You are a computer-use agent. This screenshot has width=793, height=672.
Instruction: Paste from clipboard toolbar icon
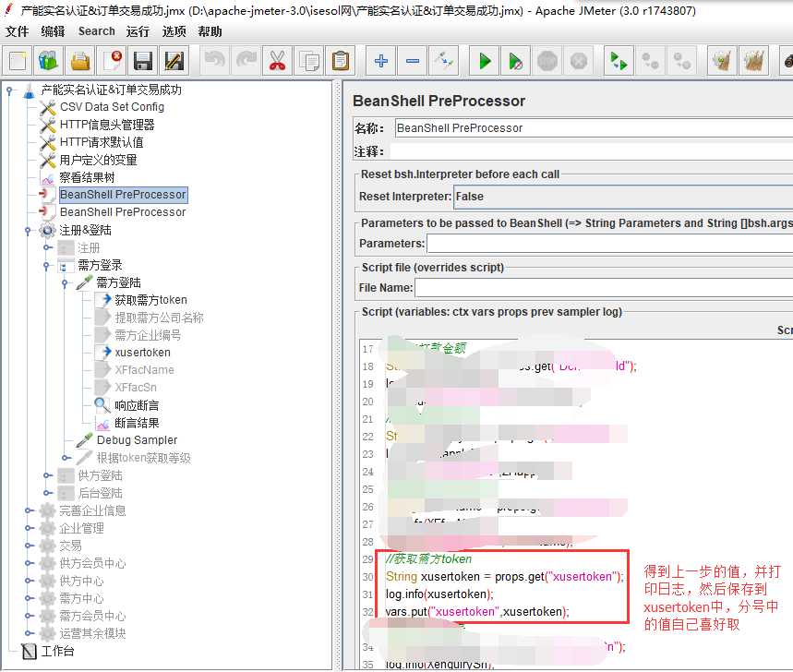point(341,61)
